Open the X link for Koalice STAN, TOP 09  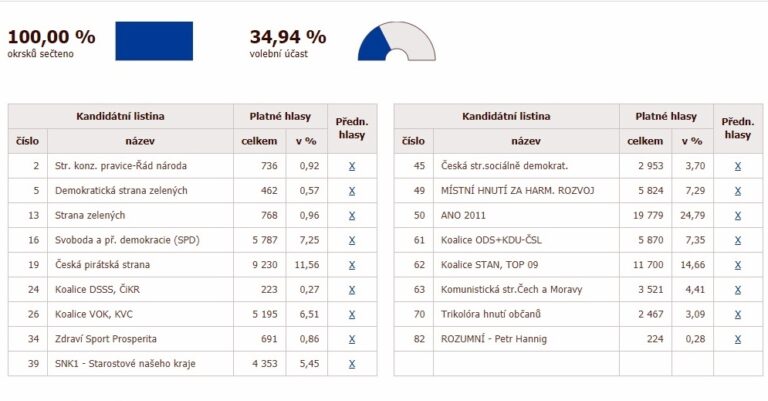click(x=738, y=265)
